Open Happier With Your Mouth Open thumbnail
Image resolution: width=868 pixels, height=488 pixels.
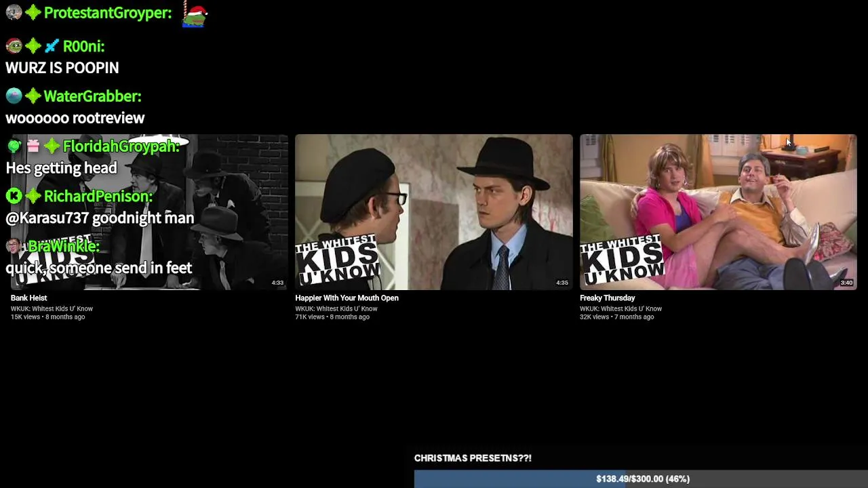pos(434,212)
